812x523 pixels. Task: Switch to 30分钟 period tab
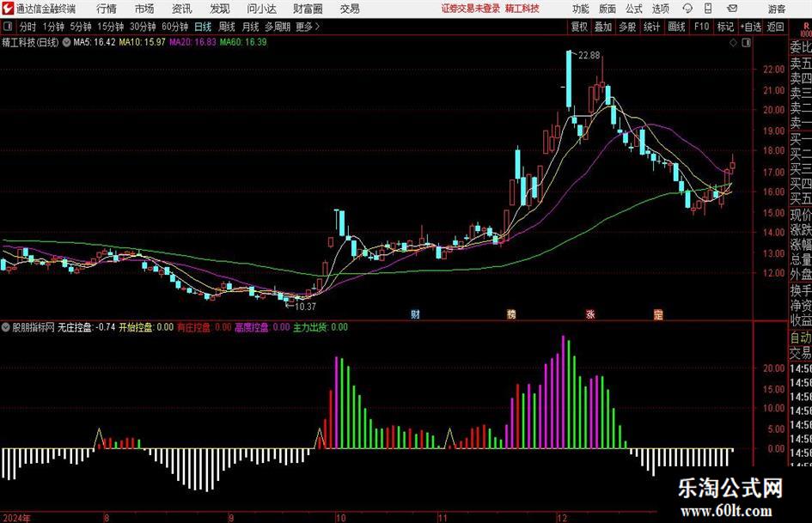tap(143, 27)
